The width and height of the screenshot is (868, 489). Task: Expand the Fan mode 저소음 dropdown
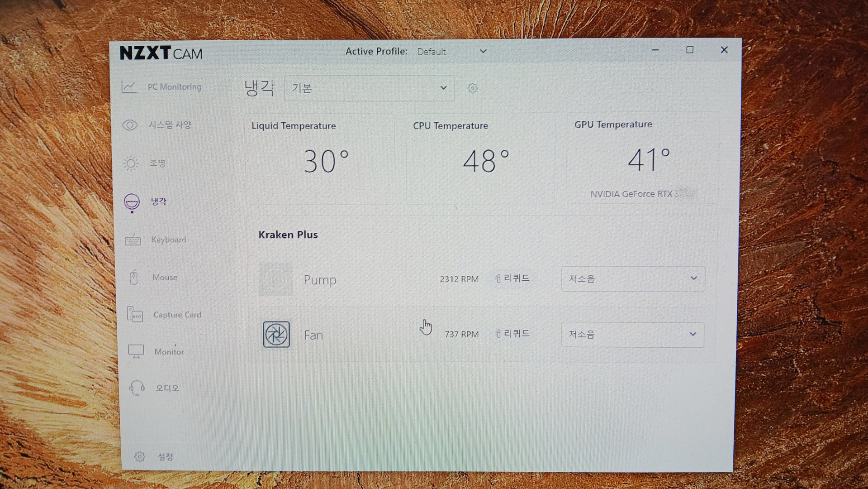click(x=632, y=335)
